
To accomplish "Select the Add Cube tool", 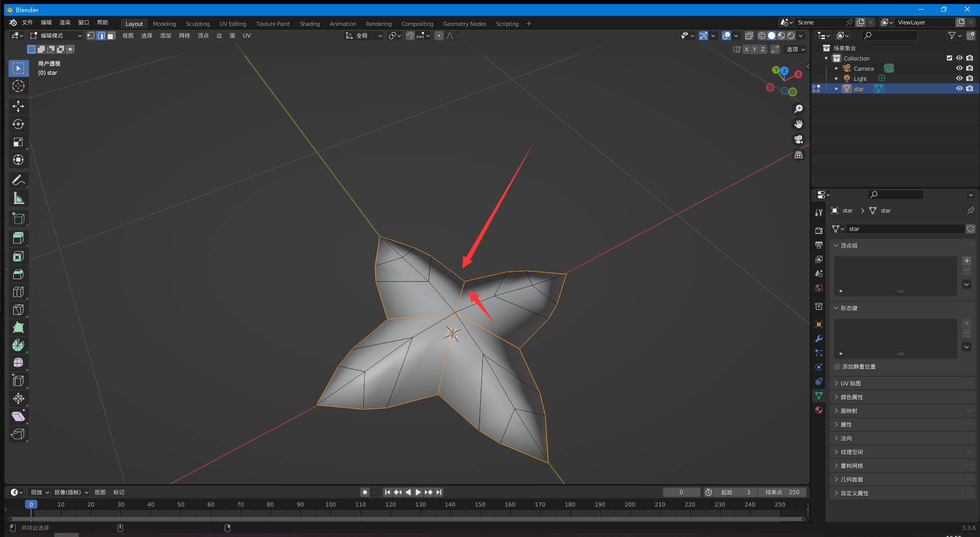I will pos(18,218).
